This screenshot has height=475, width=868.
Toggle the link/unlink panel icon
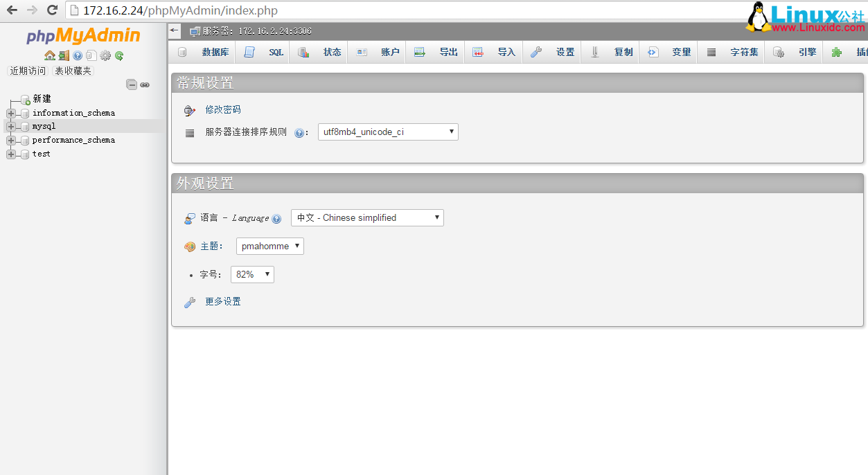[145, 84]
